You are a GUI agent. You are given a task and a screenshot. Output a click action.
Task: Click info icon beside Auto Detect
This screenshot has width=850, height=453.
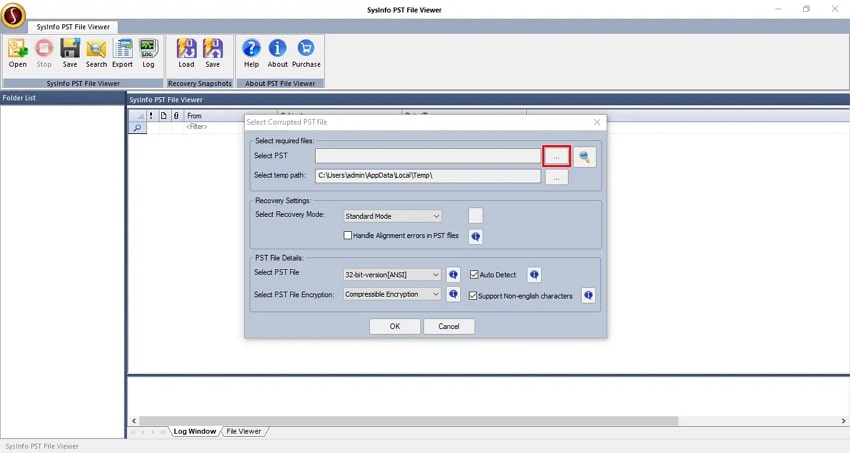pyautogui.click(x=534, y=275)
